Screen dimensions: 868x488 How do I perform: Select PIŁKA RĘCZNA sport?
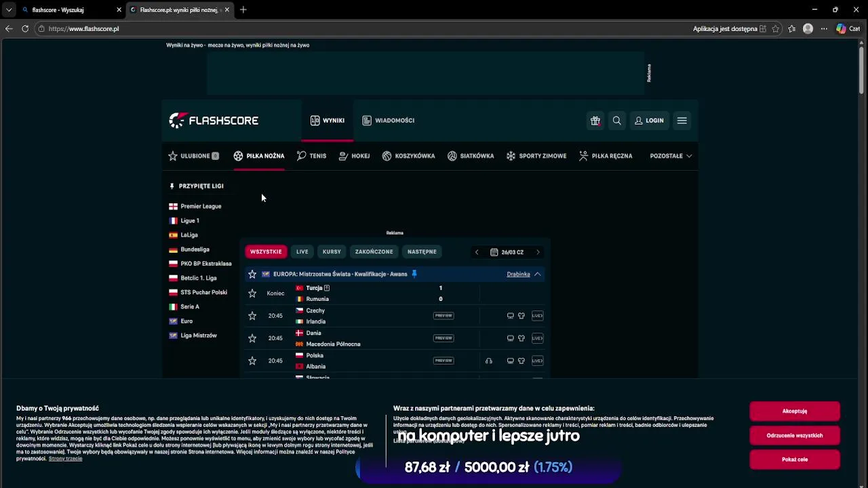606,156
